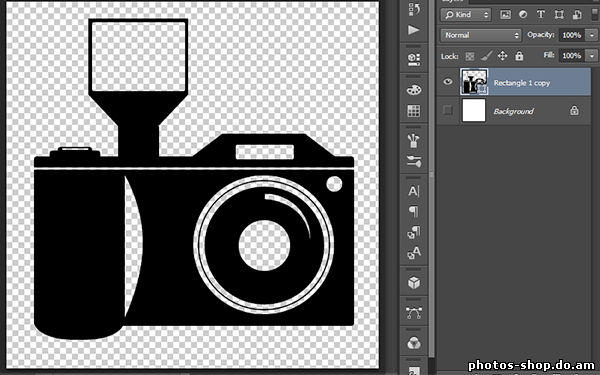Open the Brush Presets panel icon
Viewport: 600px width, 375px height.
[414, 140]
